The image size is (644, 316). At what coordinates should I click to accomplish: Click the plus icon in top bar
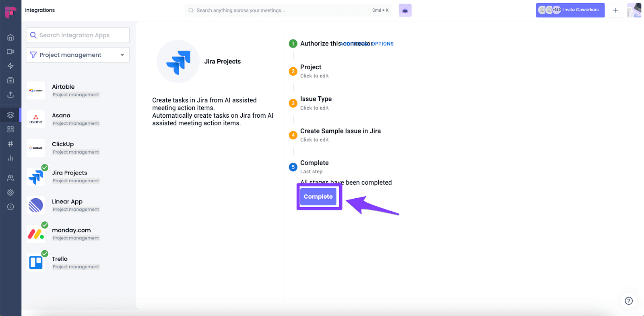[615, 10]
